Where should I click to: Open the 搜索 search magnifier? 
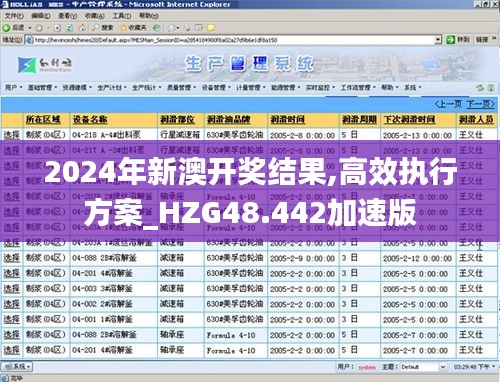(103, 28)
